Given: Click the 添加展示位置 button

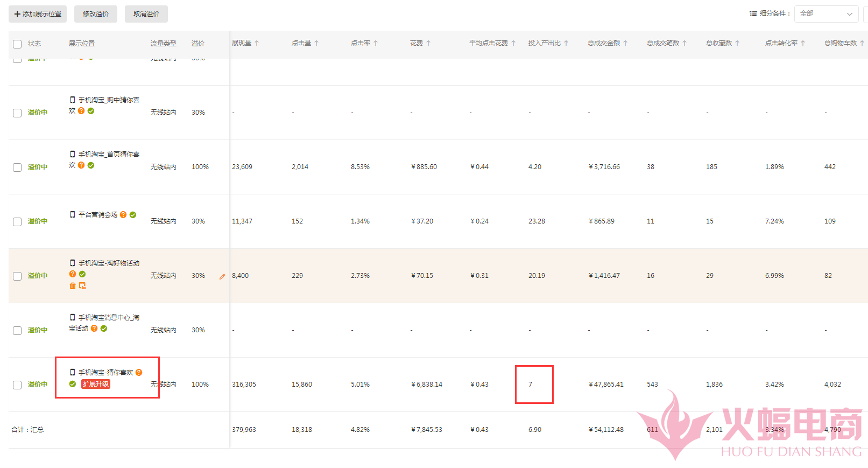Looking at the screenshot, I should 38,14.
